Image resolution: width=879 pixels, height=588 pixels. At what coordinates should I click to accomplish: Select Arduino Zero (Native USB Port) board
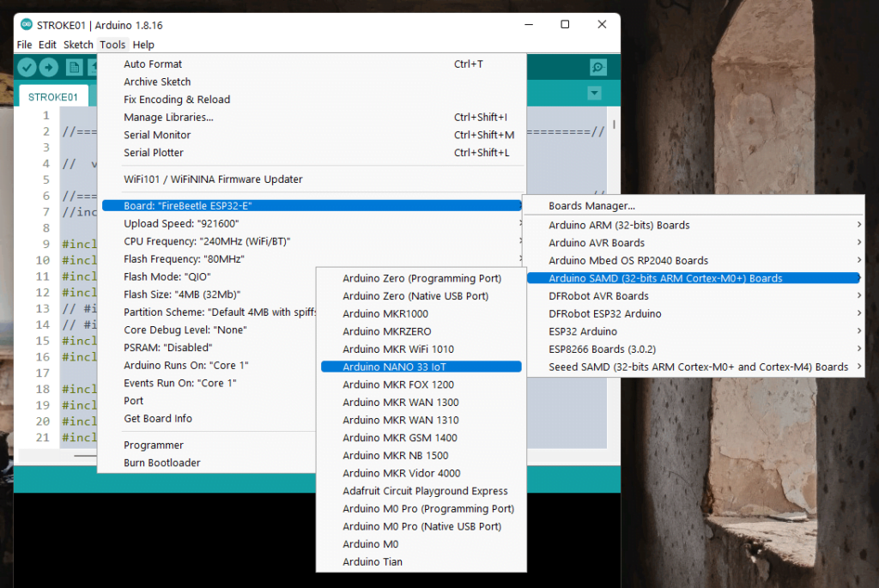[x=421, y=296]
